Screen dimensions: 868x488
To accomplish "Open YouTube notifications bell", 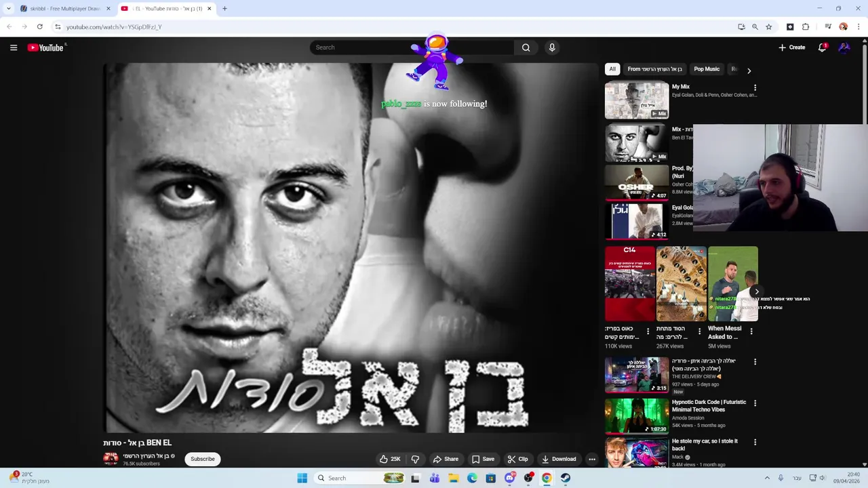I will pos(822,47).
